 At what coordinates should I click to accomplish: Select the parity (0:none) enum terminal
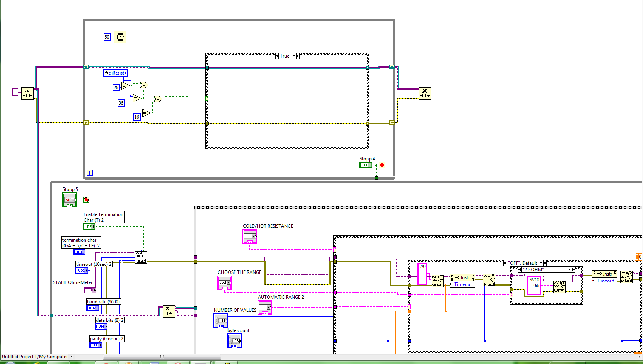96,345
